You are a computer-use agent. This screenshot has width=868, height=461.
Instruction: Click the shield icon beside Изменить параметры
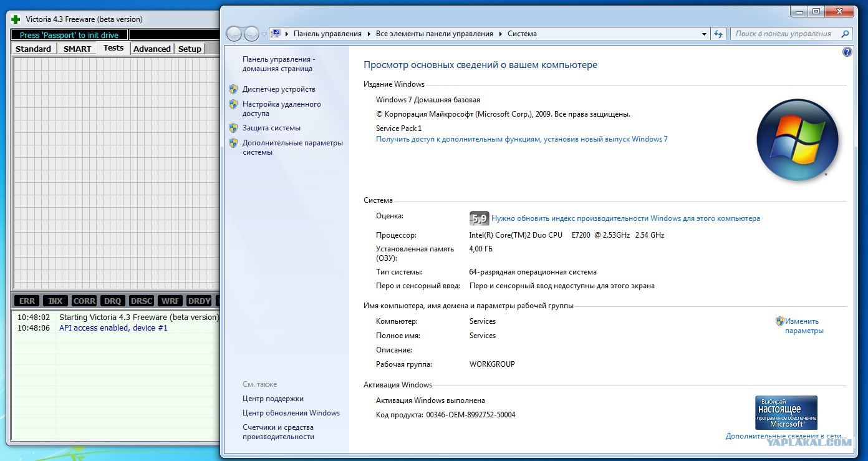[779, 321]
